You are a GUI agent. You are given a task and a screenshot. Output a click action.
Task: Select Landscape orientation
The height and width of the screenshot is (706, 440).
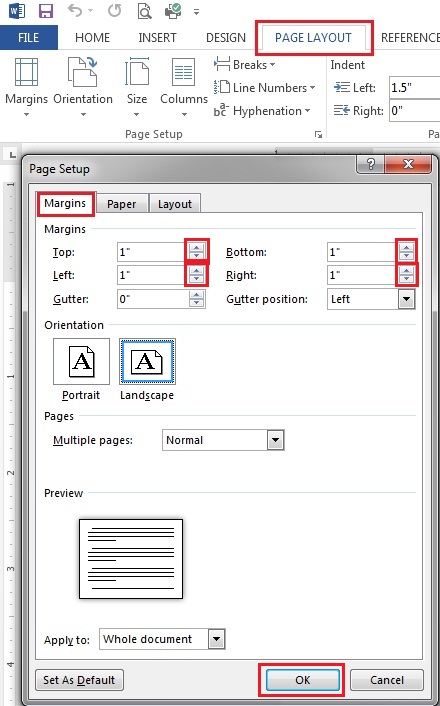(147, 370)
